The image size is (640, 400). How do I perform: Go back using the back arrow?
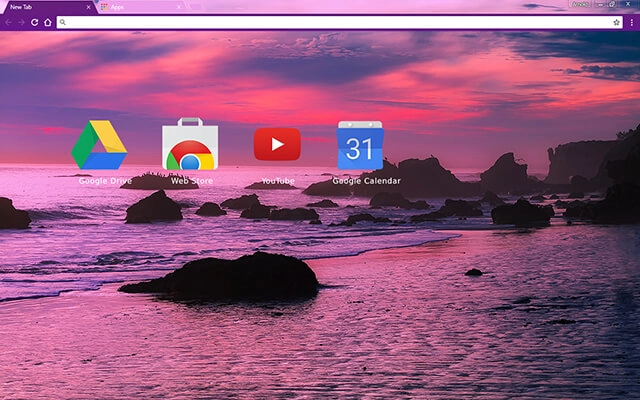[9, 22]
